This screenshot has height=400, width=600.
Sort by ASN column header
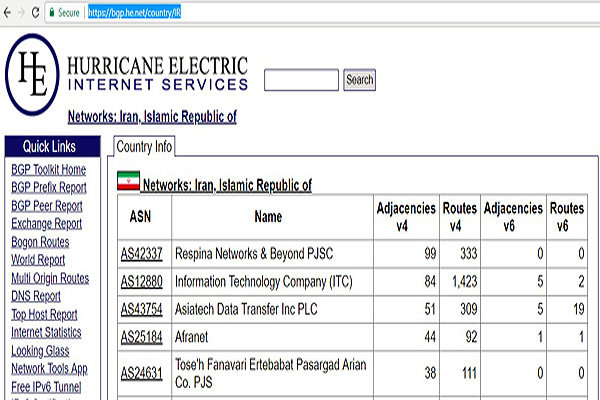140,217
